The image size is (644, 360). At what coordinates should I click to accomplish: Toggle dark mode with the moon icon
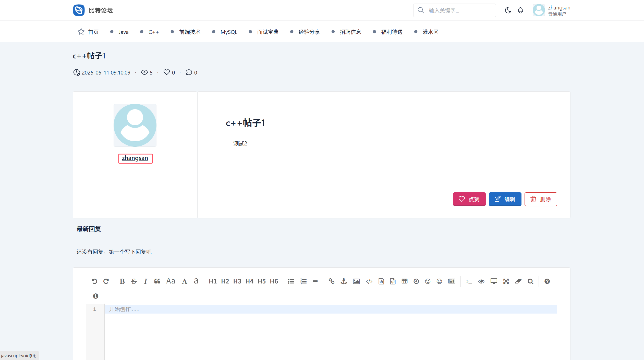[508, 10]
